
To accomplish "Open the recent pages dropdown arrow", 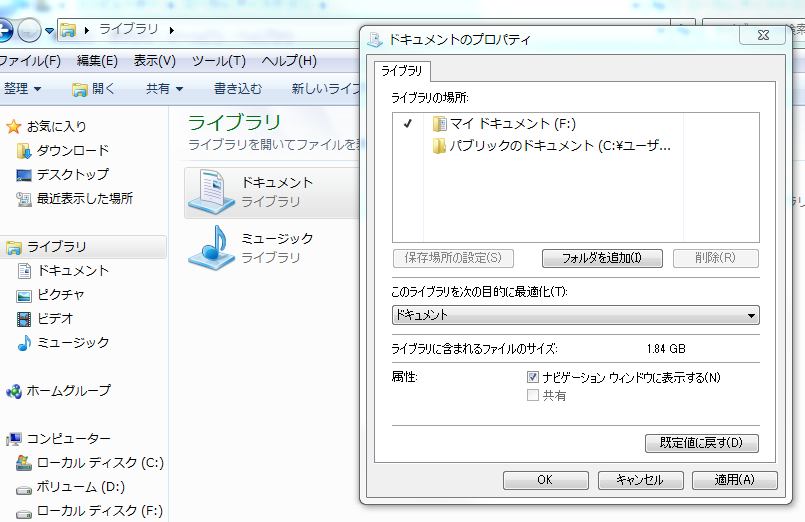I will point(49,31).
